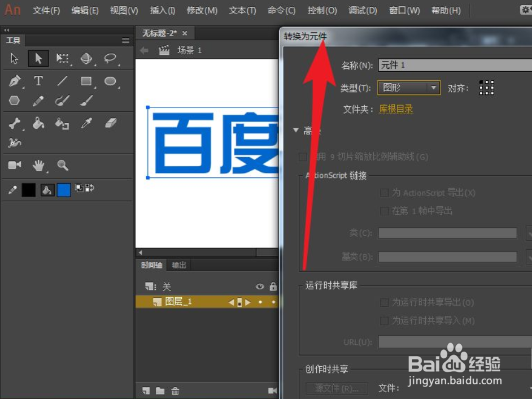Screen dimensions: 532x399
Task: Select the Camera tool
Action: pos(14,165)
